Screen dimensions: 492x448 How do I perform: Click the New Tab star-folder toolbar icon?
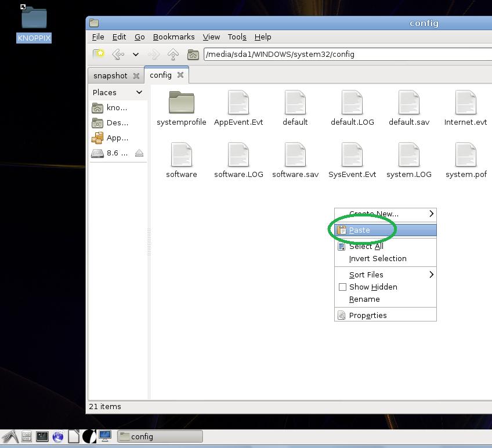click(98, 54)
